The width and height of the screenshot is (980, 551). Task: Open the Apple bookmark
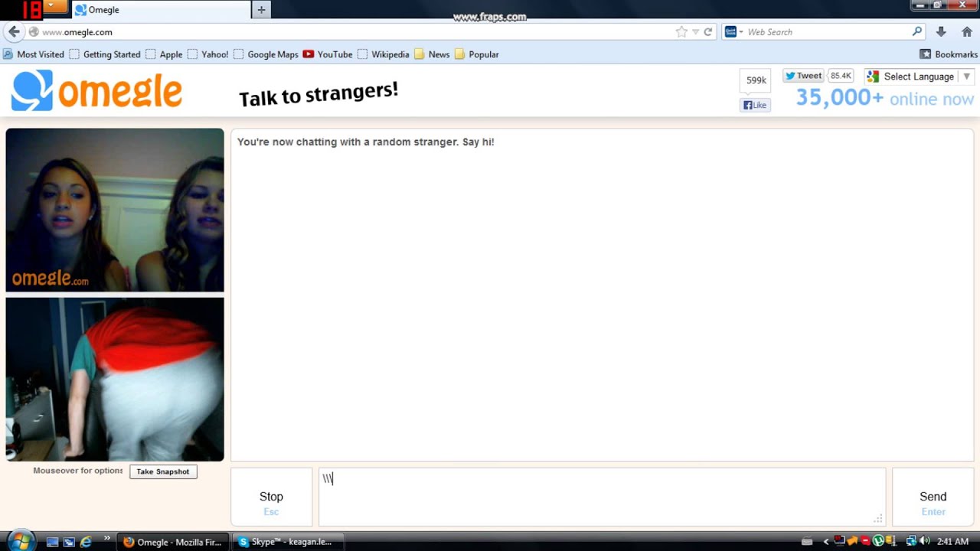pos(164,54)
